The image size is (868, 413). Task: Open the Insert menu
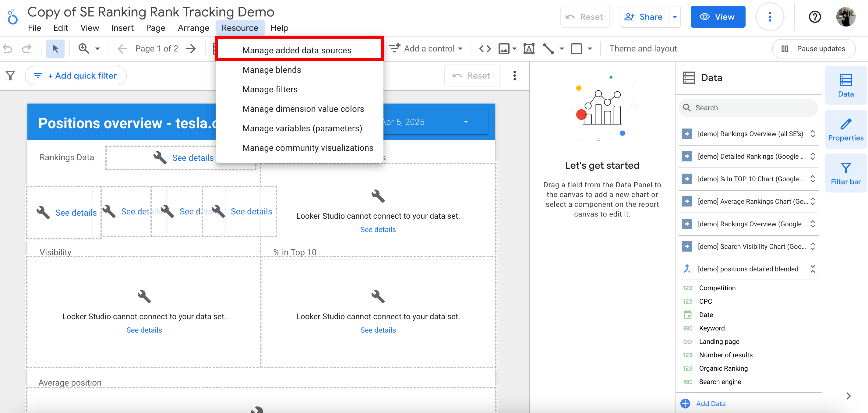click(x=122, y=28)
